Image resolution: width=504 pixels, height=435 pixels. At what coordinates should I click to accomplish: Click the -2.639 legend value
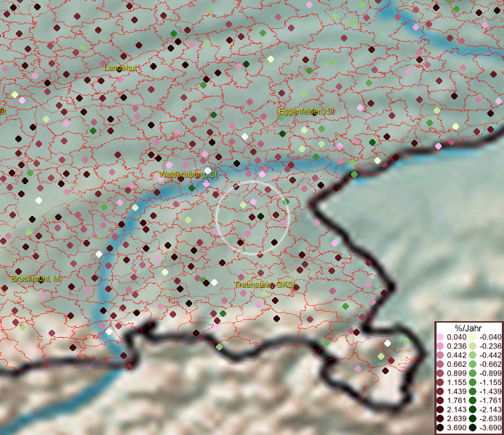point(490,418)
